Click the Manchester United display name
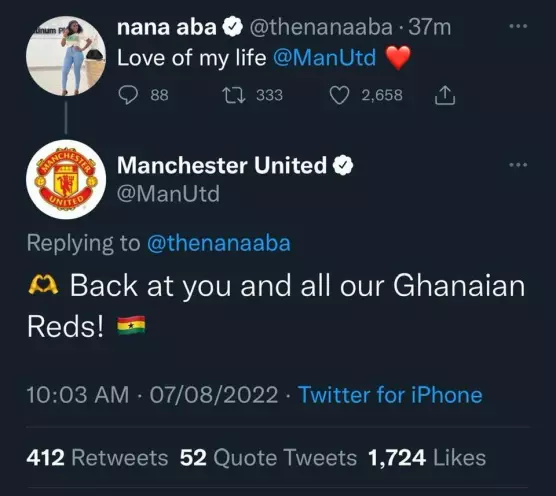 pos(222,165)
